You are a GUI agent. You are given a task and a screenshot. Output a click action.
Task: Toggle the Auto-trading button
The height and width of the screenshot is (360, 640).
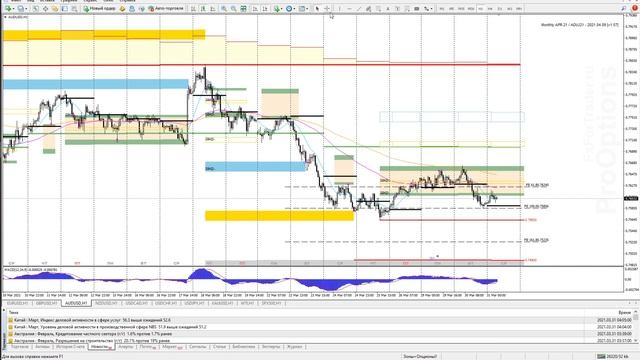[166, 8]
